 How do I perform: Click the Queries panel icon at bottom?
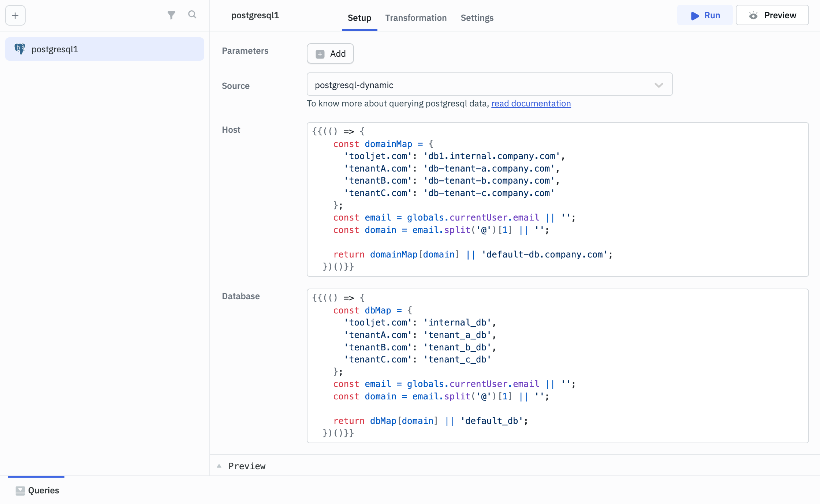click(20, 490)
